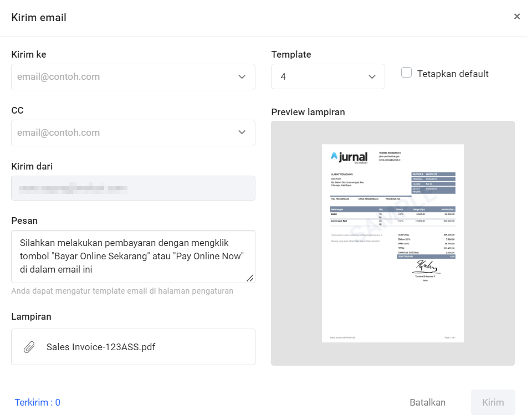This screenshot has height=420, width=527.
Task: Click the Batalkan button
Action: pos(427,402)
